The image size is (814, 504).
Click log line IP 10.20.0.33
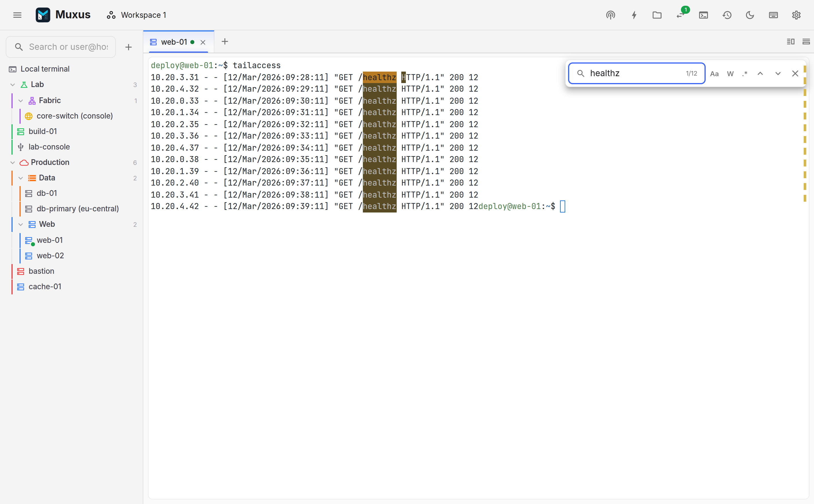[175, 101]
